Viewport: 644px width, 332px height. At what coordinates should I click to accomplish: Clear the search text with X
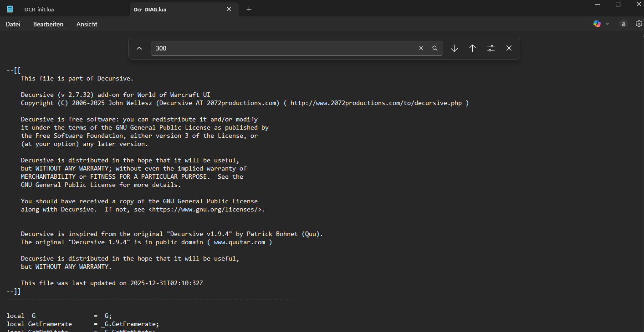(421, 48)
